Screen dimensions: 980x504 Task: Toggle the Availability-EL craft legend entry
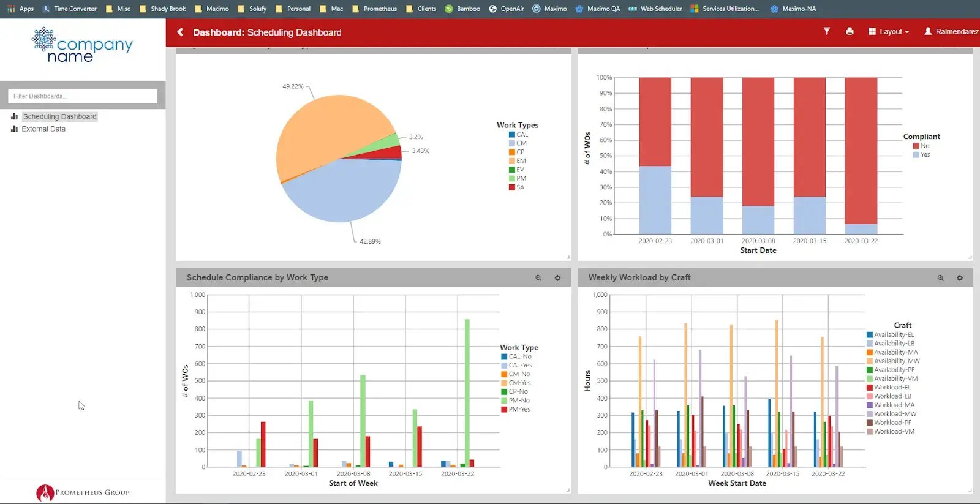[x=893, y=334]
